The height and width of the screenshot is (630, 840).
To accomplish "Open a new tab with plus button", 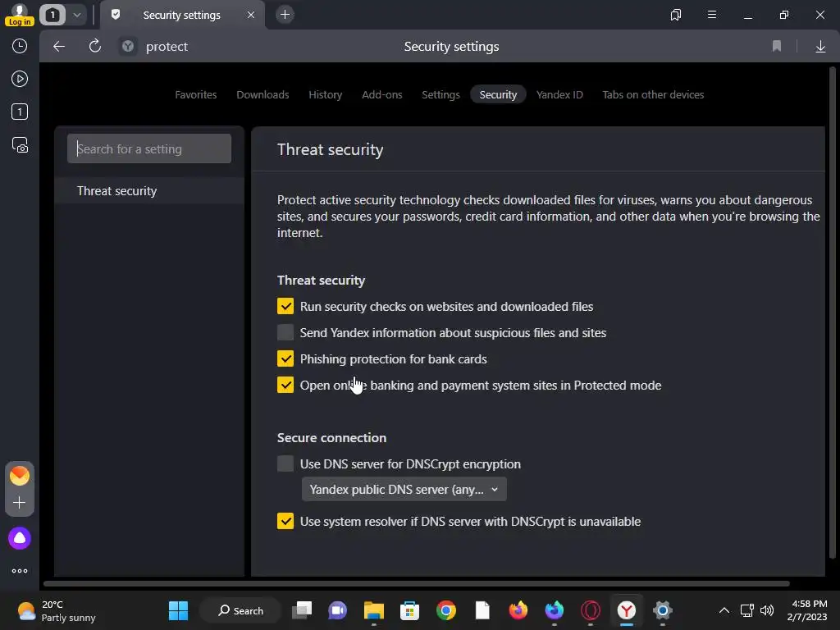I will pyautogui.click(x=285, y=15).
